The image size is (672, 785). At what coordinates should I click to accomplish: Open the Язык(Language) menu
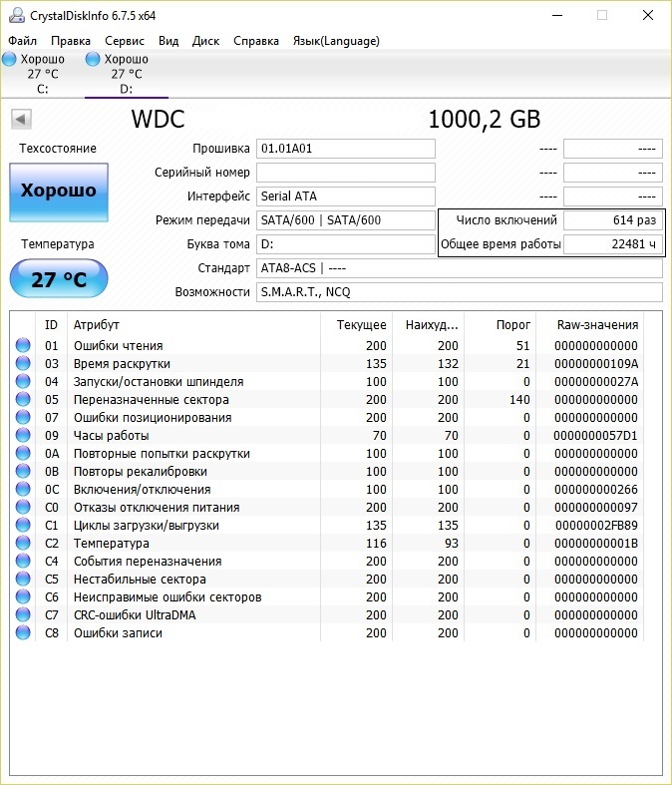click(x=336, y=41)
